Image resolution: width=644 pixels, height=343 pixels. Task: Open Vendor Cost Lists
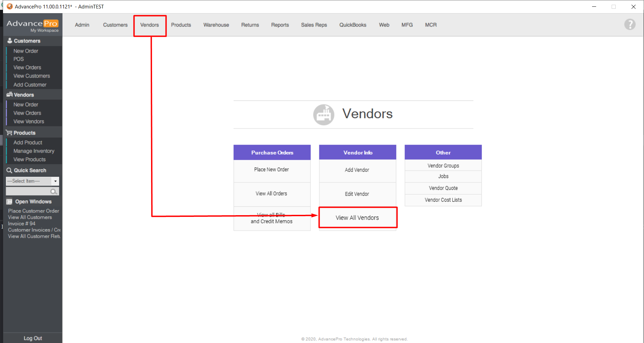pos(443,200)
